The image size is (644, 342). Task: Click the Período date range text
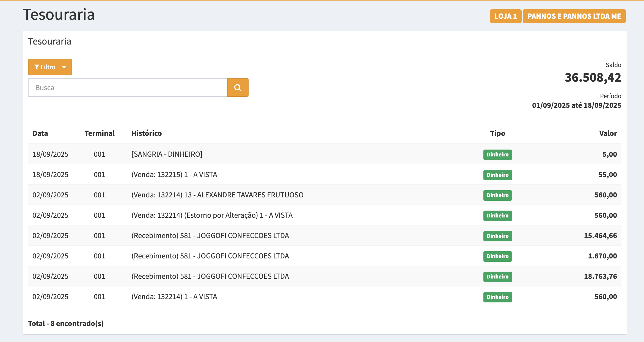tap(576, 105)
